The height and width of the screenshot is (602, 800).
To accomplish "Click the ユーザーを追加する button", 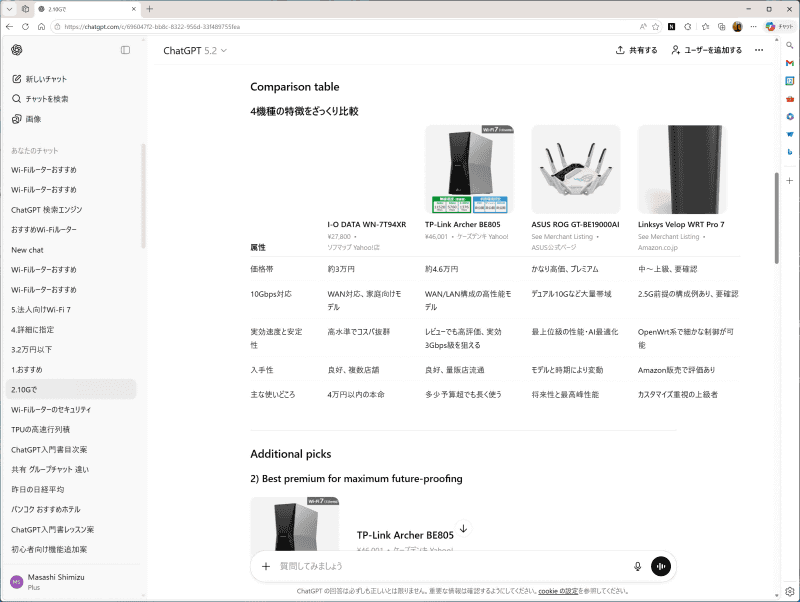I will coord(706,51).
